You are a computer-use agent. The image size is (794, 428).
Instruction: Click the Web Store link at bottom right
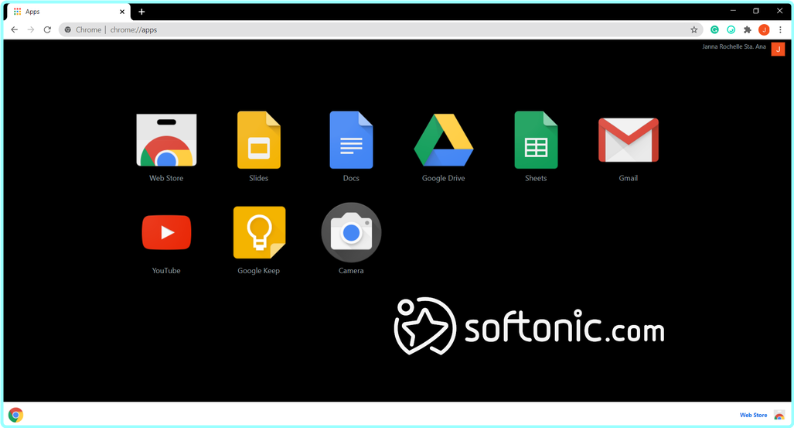point(753,415)
